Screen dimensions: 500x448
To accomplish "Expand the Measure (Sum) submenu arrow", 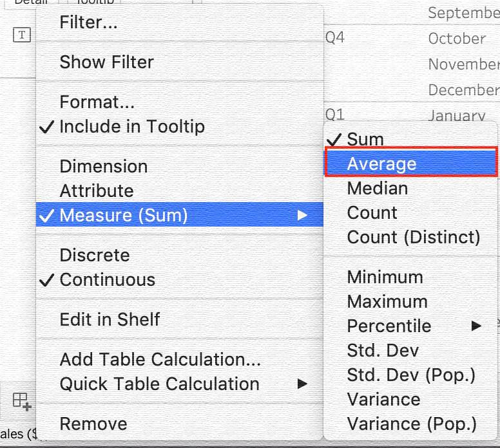I will point(302,215).
